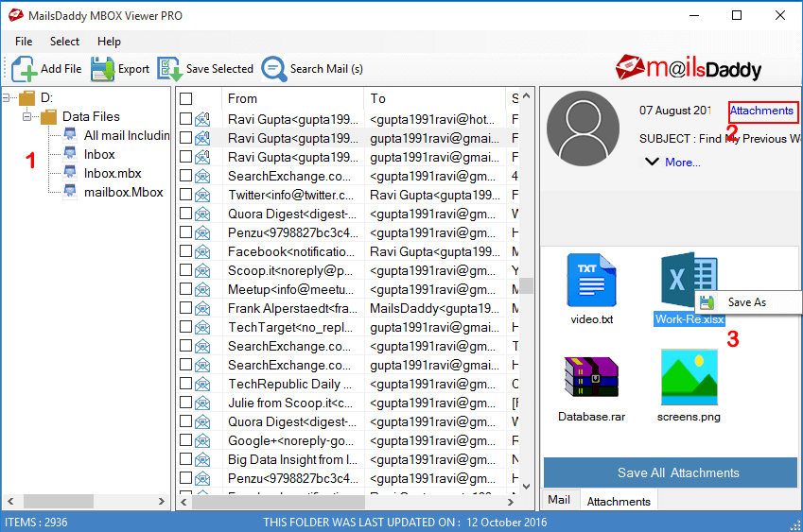Viewport: 803px width, 532px height.
Task: Select the Inbox folder in the tree
Action: click(99, 154)
